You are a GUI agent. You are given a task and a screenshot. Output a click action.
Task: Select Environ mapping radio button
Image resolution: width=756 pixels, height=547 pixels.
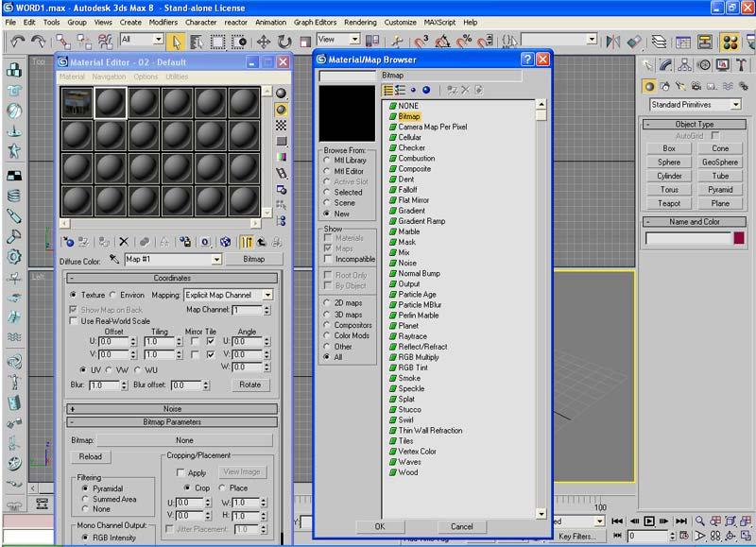pos(112,295)
